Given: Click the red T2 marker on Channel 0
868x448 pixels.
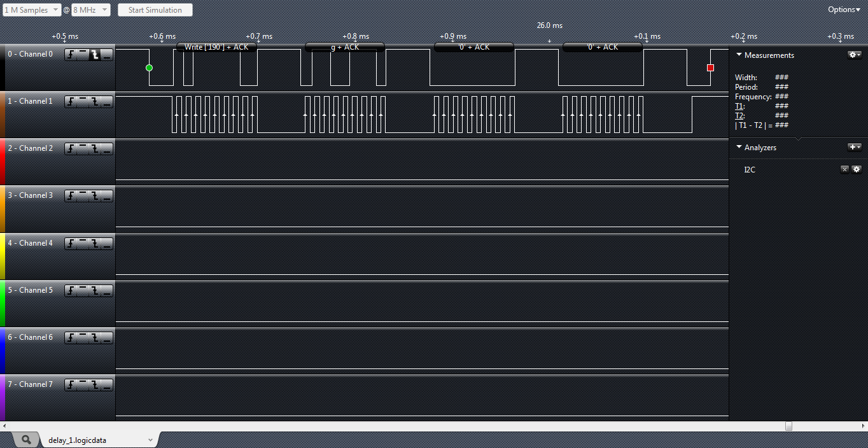Looking at the screenshot, I should pyautogui.click(x=710, y=67).
